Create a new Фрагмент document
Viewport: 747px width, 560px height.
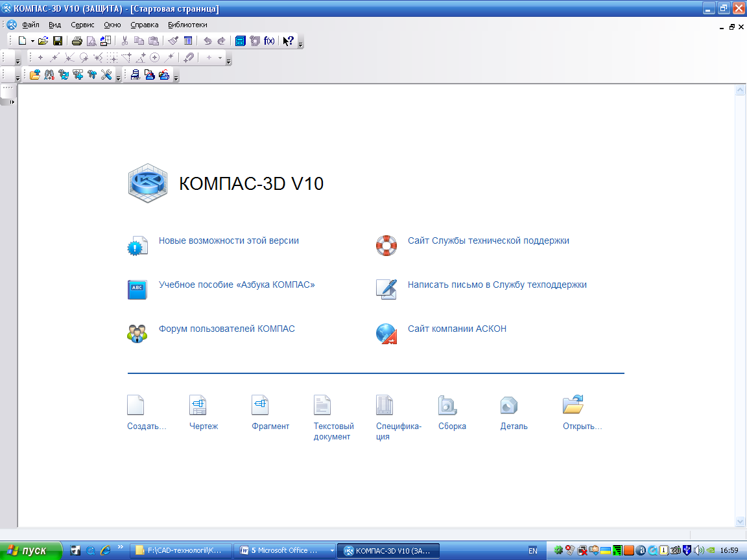pyautogui.click(x=260, y=405)
